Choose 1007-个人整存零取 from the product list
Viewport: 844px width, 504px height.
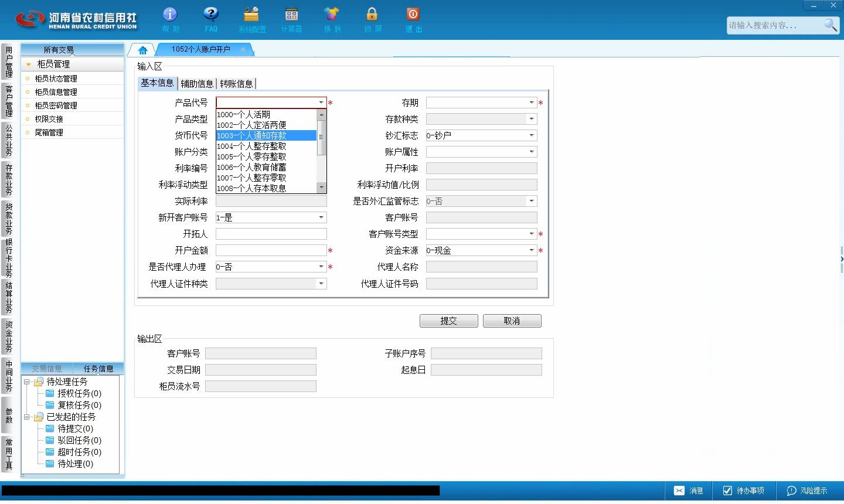[266, 178]
